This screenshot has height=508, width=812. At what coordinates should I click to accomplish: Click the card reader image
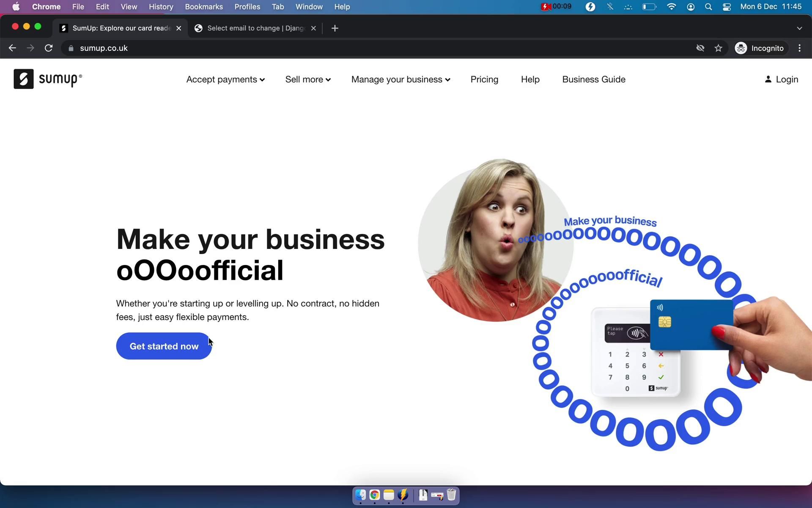(636, 353)
